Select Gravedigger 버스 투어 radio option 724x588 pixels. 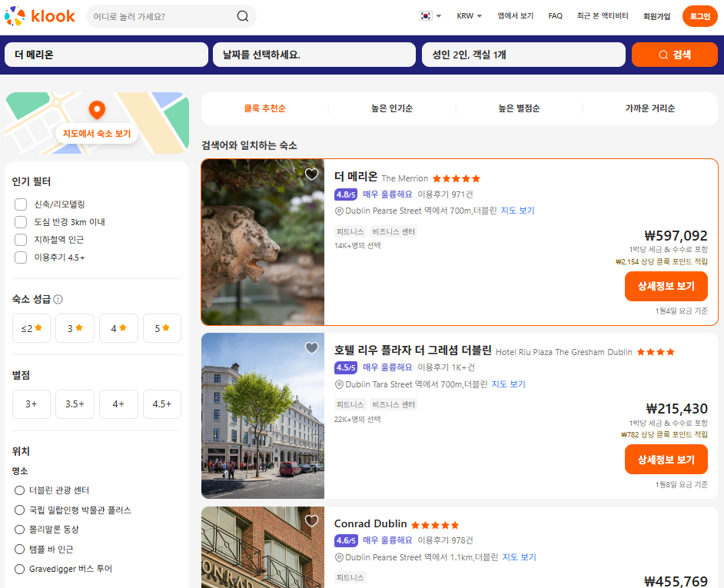19,569
